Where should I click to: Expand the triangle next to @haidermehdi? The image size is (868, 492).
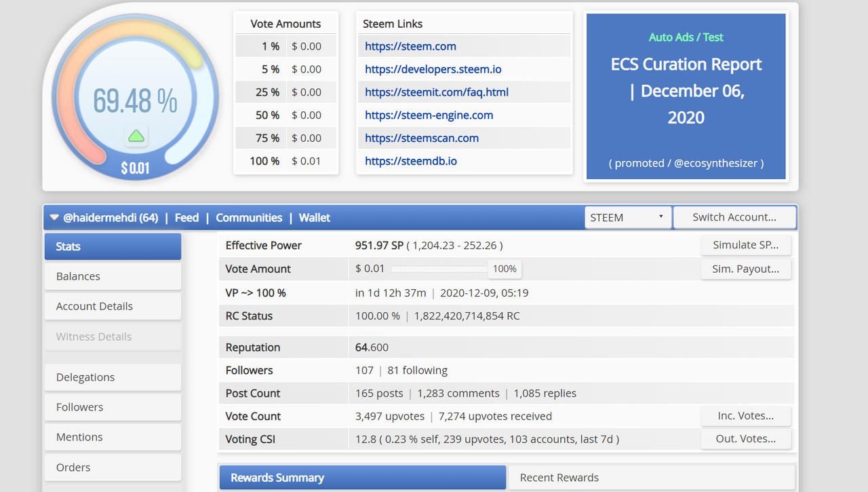click(54, 218)
